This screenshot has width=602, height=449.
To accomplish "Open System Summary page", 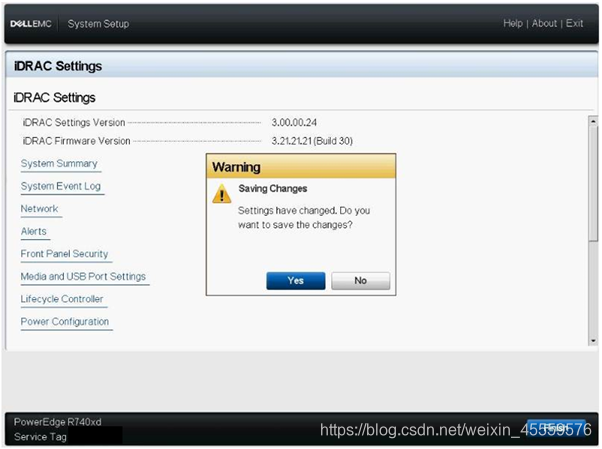I will (59, 164).
